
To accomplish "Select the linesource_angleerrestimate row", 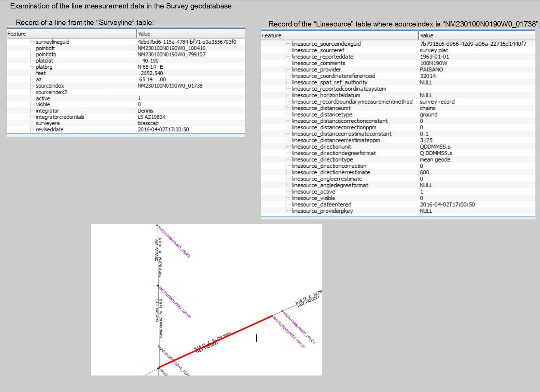I will coord(398,179).
